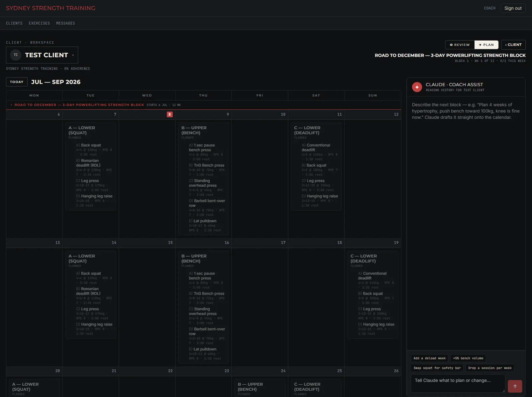This screenshot has height=397, width=532.
Task: Click the Add a deload week suggestion
Action: pos(430,358)
